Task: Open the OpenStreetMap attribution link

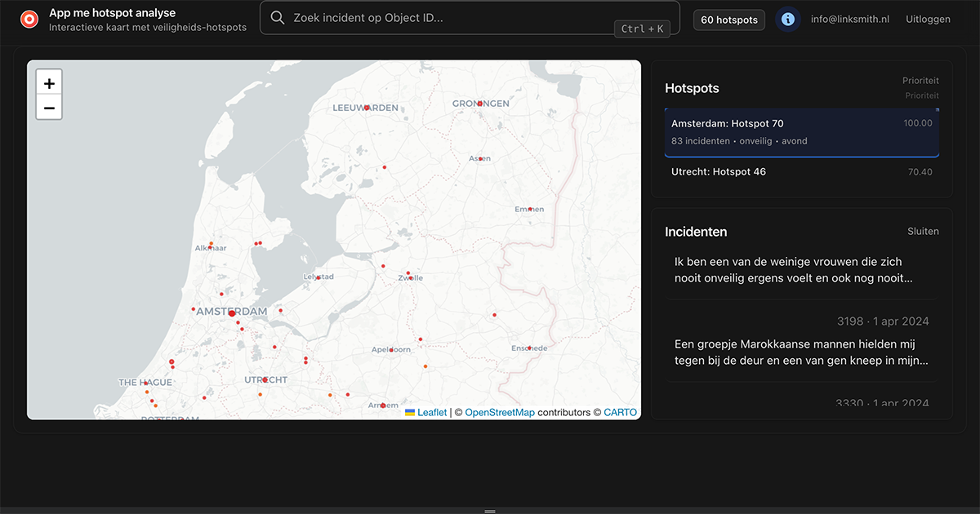Action: 499,413
